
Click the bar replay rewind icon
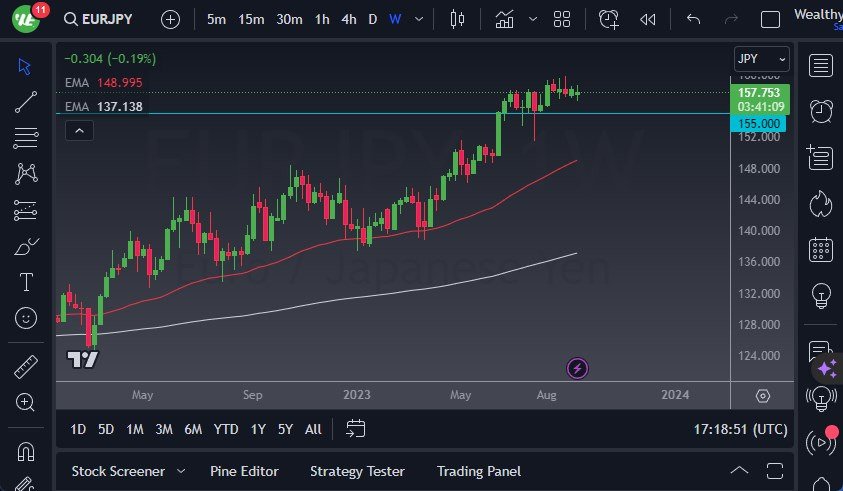click(x=648, y=19)
